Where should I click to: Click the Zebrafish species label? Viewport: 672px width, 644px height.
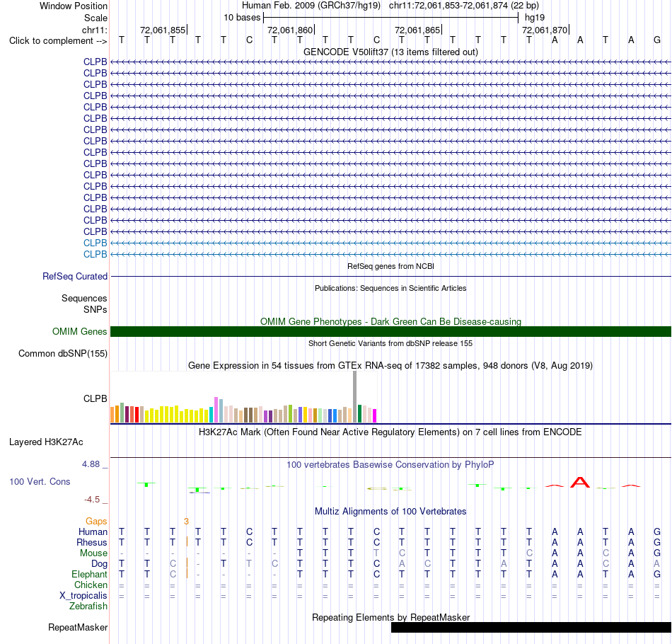[88, 606]
